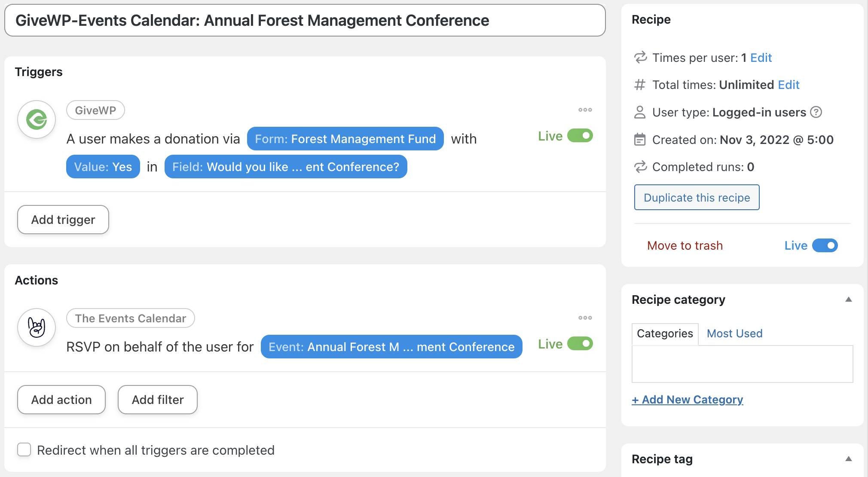Edit the Total times setting

pos(789,85)
